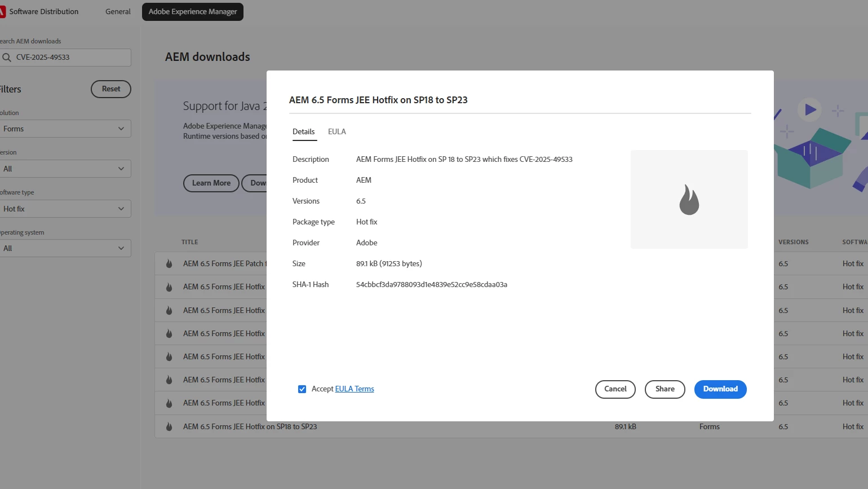Click the search magnifier icon
Screen dimensions: 868x489
[7, 58]
